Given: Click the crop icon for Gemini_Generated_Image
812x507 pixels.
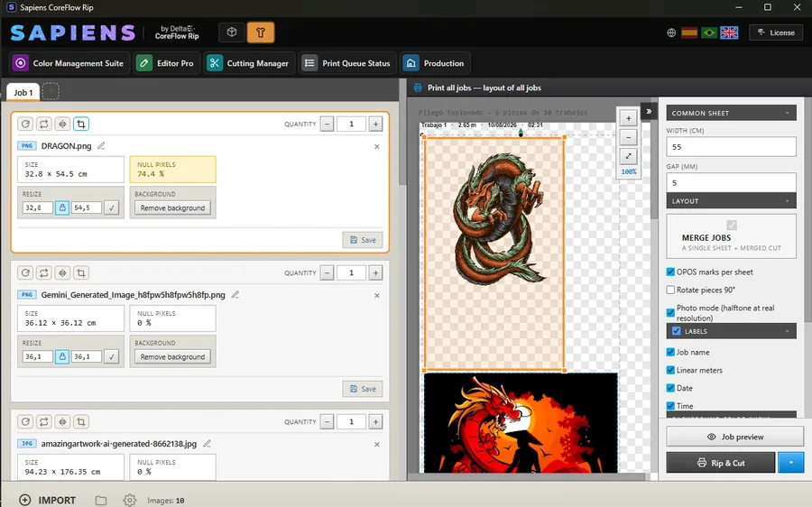Looking at the screenshot, I should click(x=81, y=272).
